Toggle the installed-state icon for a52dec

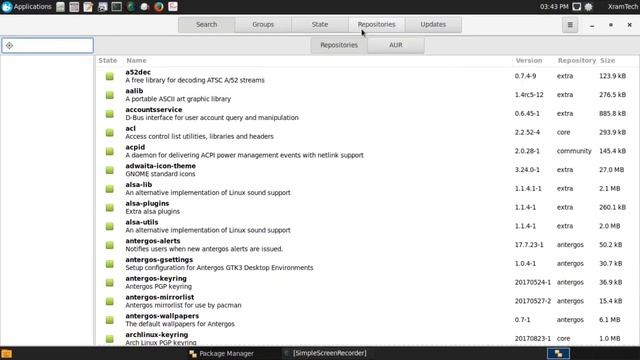(109, 76)
